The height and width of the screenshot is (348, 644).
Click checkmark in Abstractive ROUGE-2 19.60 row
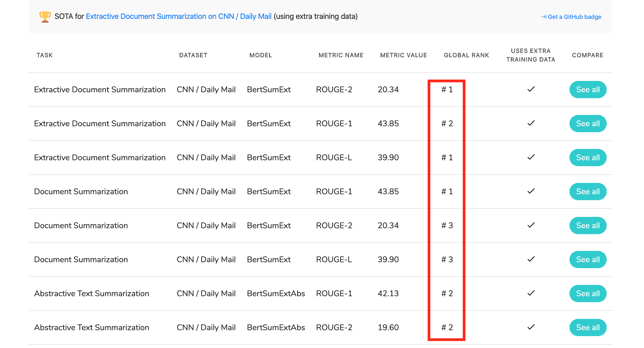(531, 327)
